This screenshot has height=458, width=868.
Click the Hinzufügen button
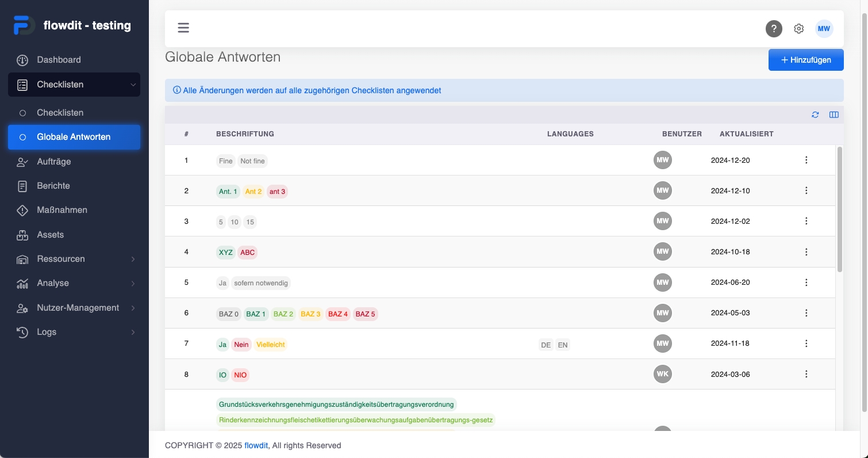[806, 60]
